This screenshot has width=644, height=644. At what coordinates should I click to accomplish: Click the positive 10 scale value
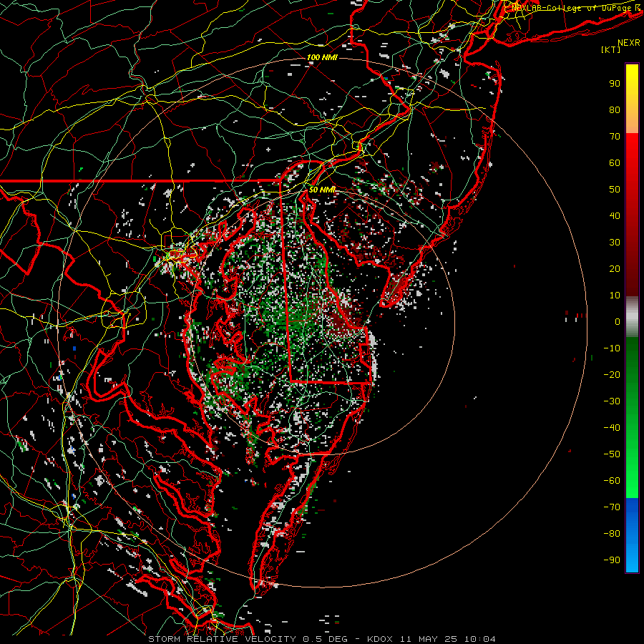pyautogui.click(x=615, y=296)
